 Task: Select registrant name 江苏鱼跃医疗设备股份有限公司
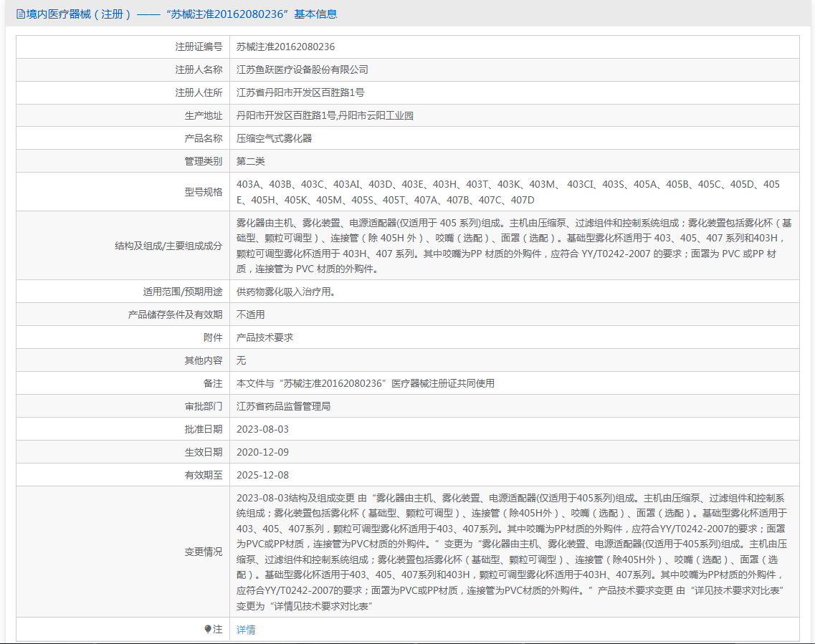(302, 69)
